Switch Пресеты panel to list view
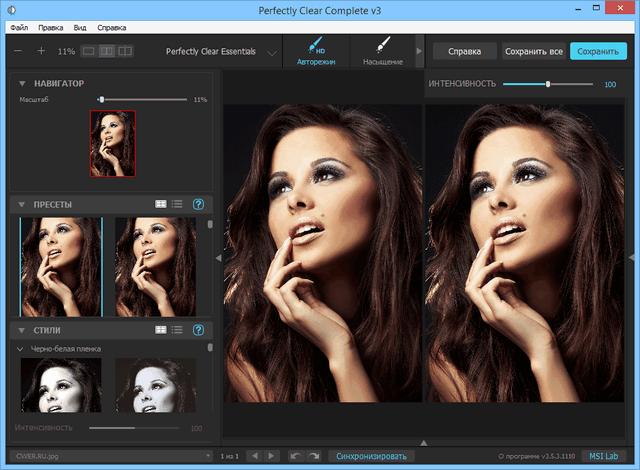The image size is (640, 470). pos(177,204)
